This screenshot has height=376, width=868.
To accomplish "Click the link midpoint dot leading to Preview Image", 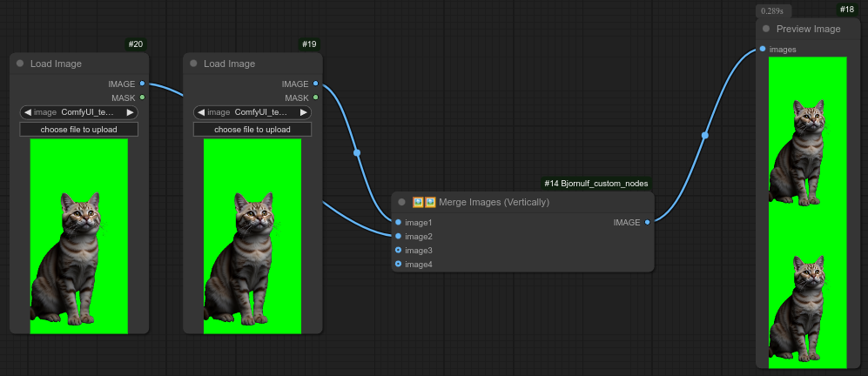I will [704, 135].
